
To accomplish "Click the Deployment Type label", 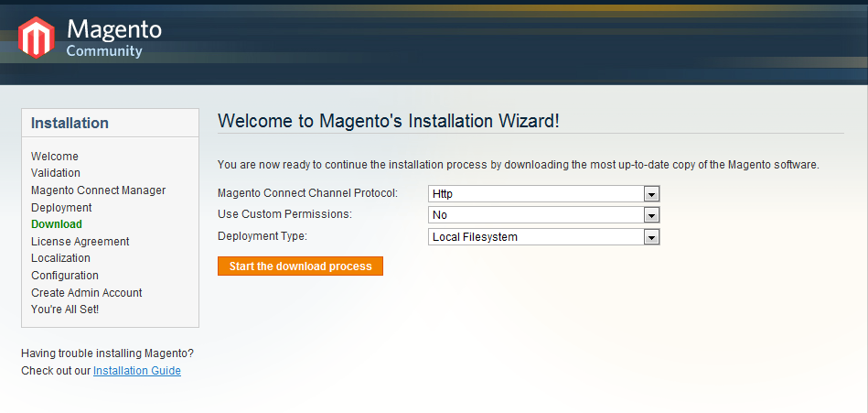I will [x=263, y=235].
